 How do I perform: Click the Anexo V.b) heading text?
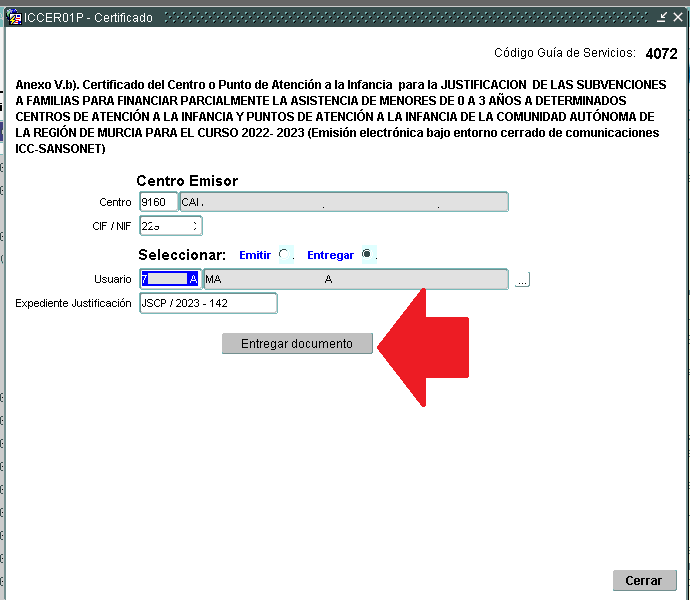tap(340, 117)
